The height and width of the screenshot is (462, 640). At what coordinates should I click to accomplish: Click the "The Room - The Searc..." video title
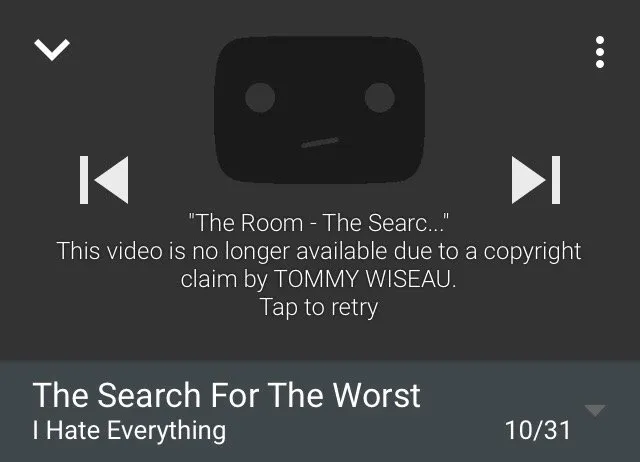(319, 223)
